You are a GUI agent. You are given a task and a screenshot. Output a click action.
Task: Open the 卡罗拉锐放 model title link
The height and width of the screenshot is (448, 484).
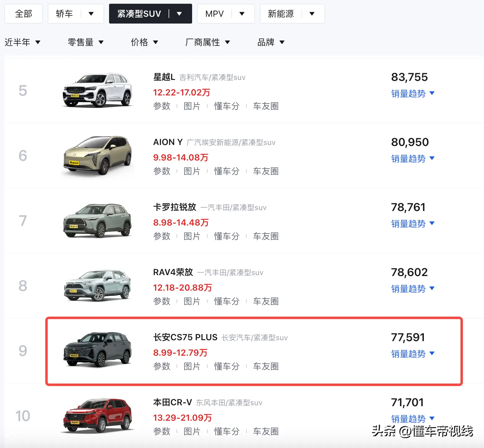(175, 207)
